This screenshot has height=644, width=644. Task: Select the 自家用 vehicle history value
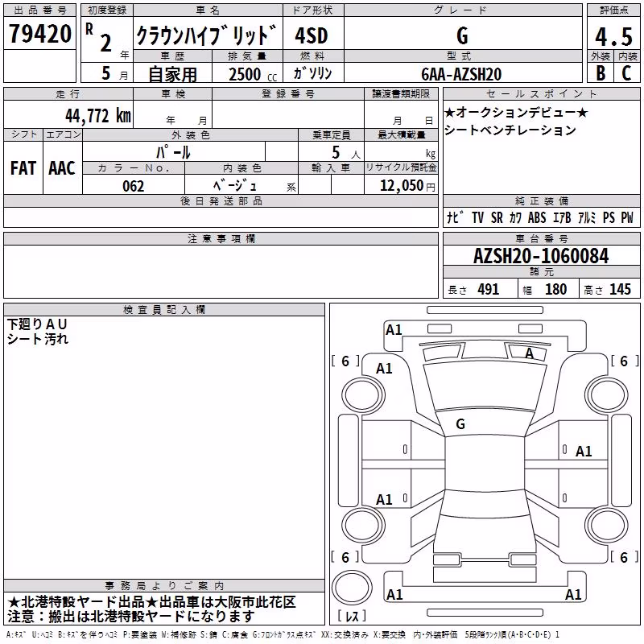(172, 74)
